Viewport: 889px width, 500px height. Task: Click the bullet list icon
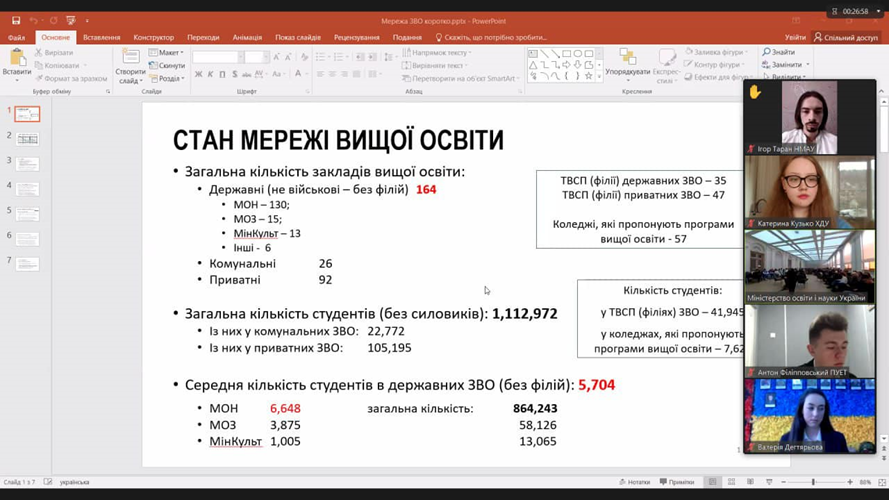[322, 57]
